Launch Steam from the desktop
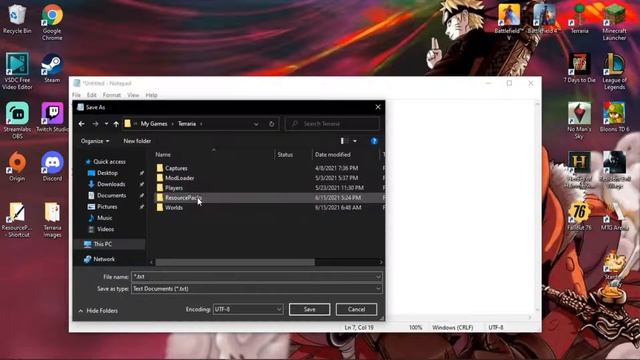The height and width of the screenshot is (360, 640). point(52,68)
